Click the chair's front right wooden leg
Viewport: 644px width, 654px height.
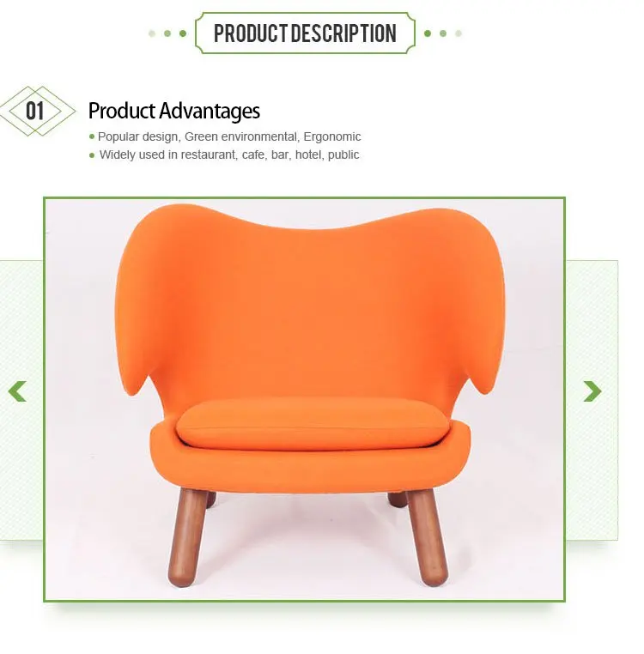[x=428, y=537]
